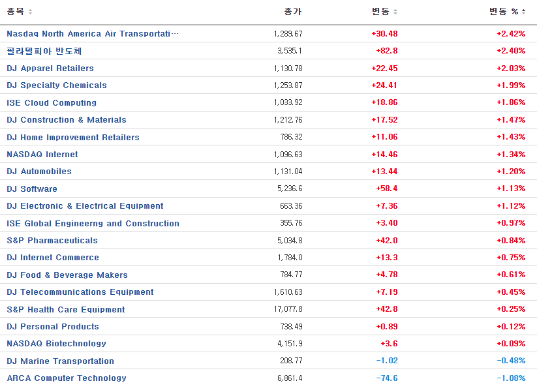
Task: Select closing price 17,077.8
Action: coord(288,309)
